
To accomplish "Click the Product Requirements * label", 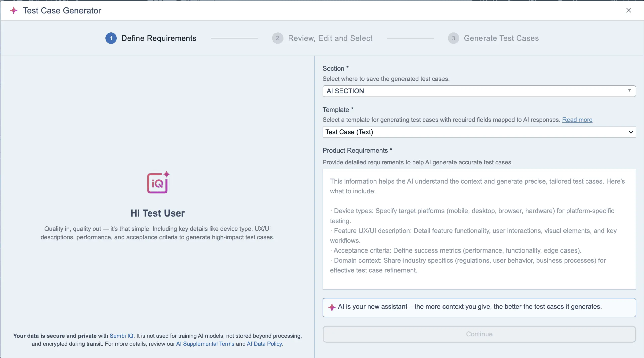I will pyautogui.click(x=357, y=150).
